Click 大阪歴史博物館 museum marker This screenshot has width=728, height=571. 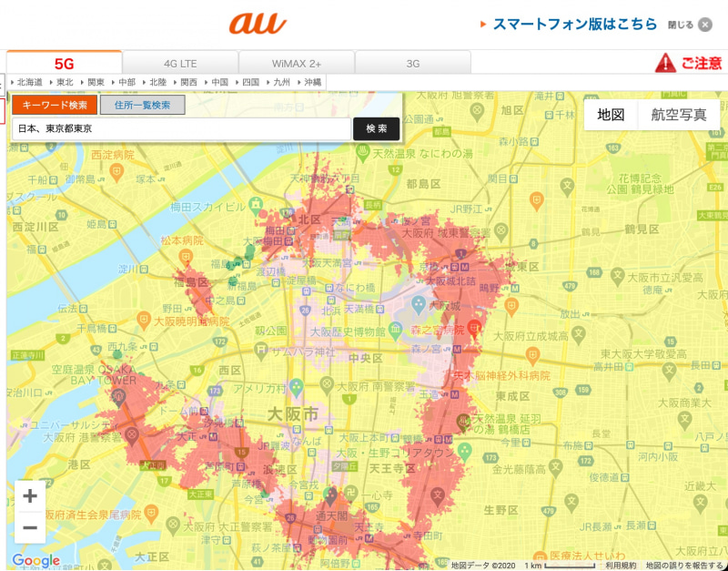395,331
